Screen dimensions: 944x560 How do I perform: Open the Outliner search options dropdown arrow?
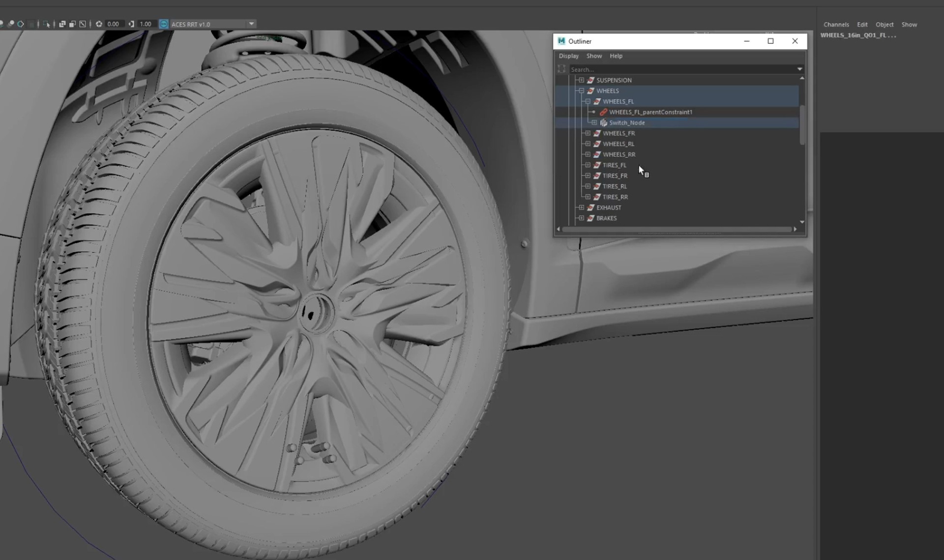[799, 69]
